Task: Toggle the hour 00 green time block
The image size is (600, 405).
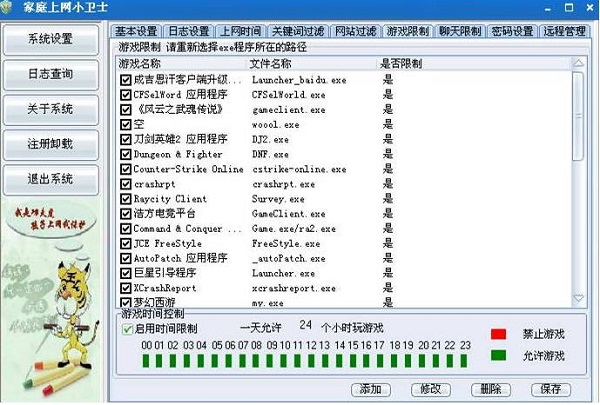Action: click(x=146, y=361)
